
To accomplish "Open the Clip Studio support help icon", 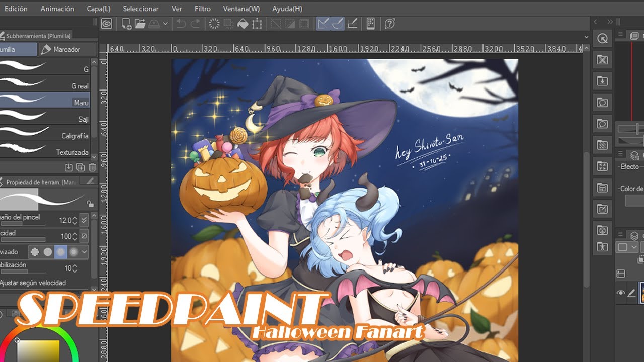I will point(389,24).
